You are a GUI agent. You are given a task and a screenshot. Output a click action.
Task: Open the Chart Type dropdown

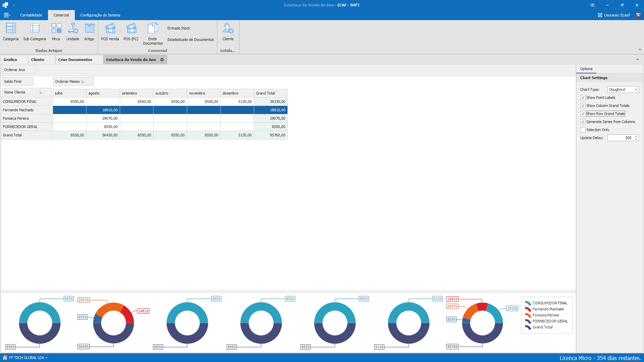[636, 89]
